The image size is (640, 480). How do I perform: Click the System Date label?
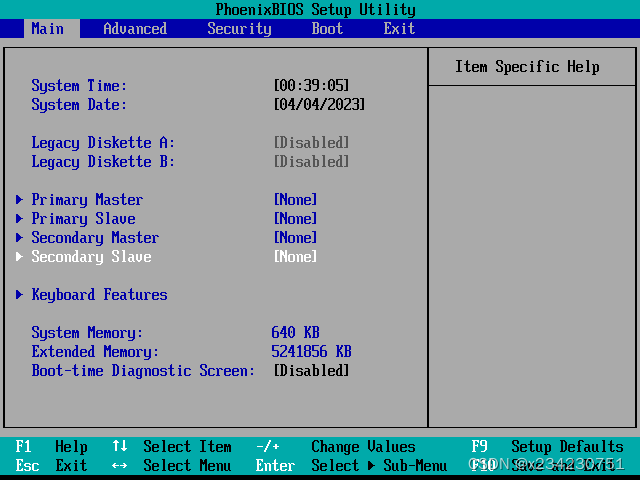click(79, 104)
